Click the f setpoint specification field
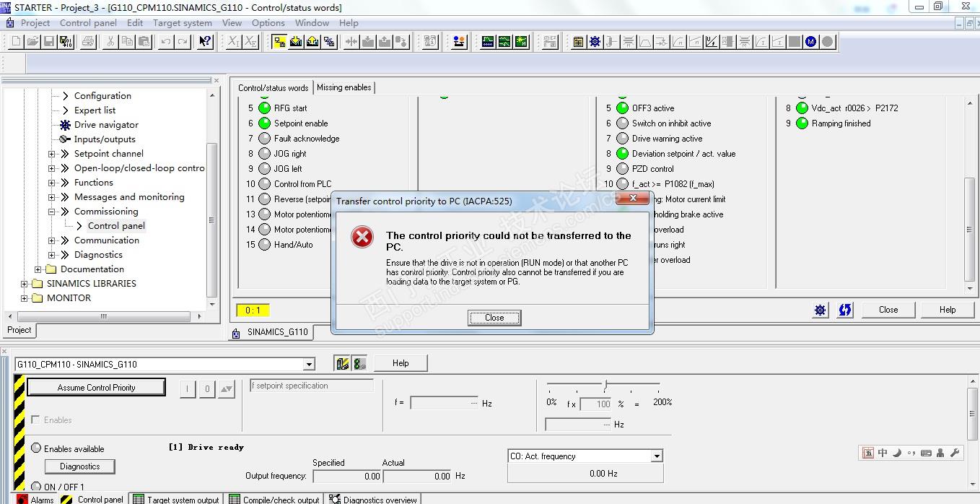 (x=311, y=386)
